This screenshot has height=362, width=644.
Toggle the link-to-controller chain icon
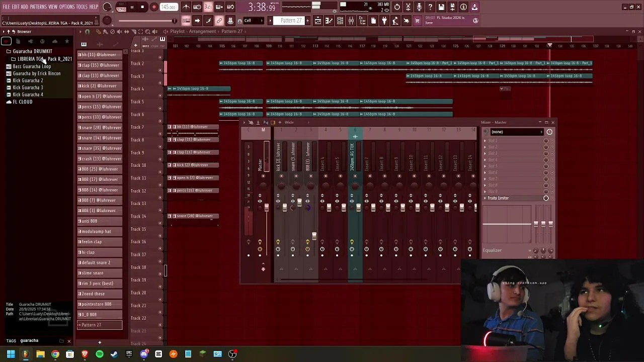pos(219,21)
